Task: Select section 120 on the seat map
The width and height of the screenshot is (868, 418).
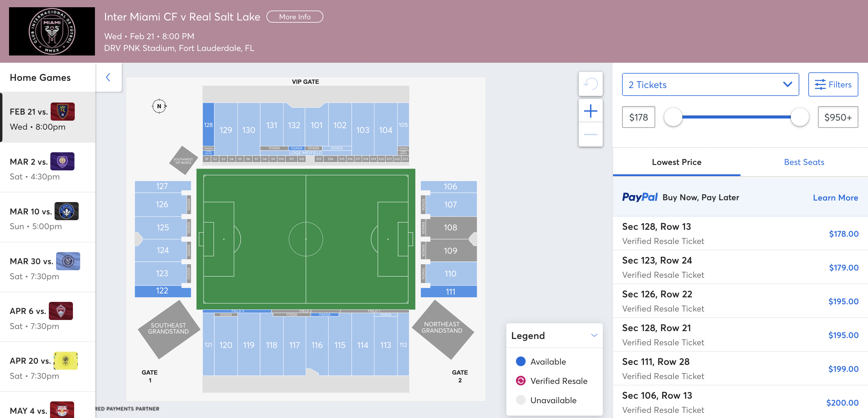Action: [226, 345]
